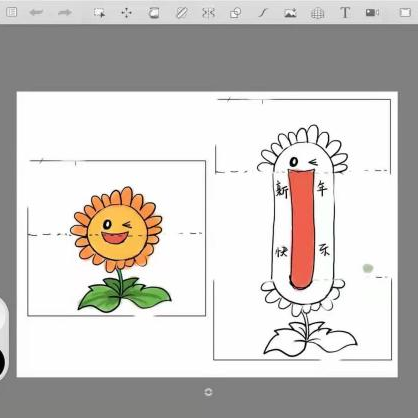418x418 pixels.
Task: Open the main menu list icon
Action: [12, 12]
